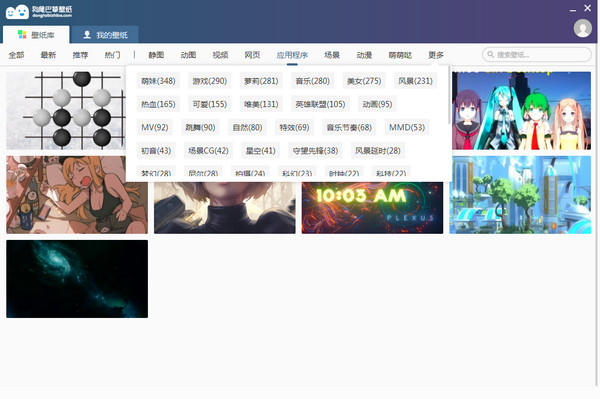
Task: Choose the 动漫 category
Action: pos(364,55)
